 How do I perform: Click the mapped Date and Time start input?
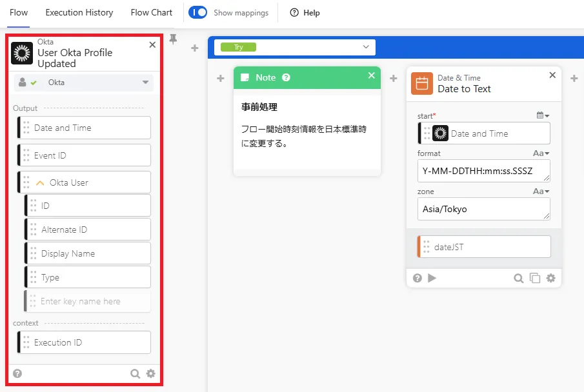[x=484, y=133]
